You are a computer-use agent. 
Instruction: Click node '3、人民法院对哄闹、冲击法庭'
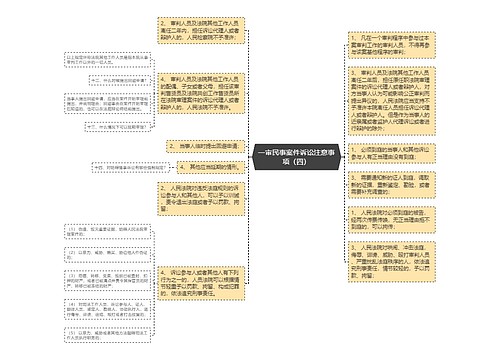[392, 262]
